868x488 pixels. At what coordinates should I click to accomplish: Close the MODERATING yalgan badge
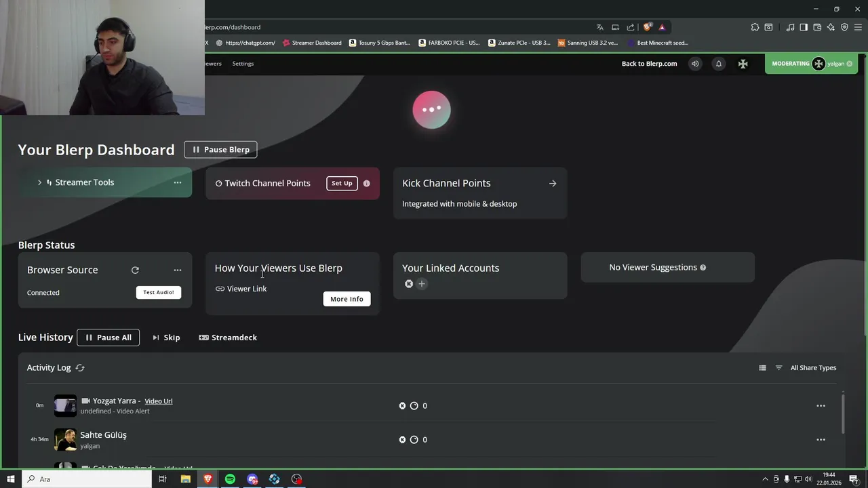pyautogui.click(x=849, y=64)
